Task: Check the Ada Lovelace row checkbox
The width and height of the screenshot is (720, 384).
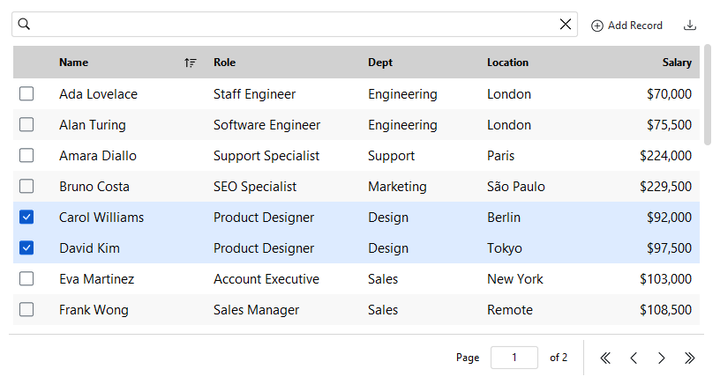Action: click(27, 94)
